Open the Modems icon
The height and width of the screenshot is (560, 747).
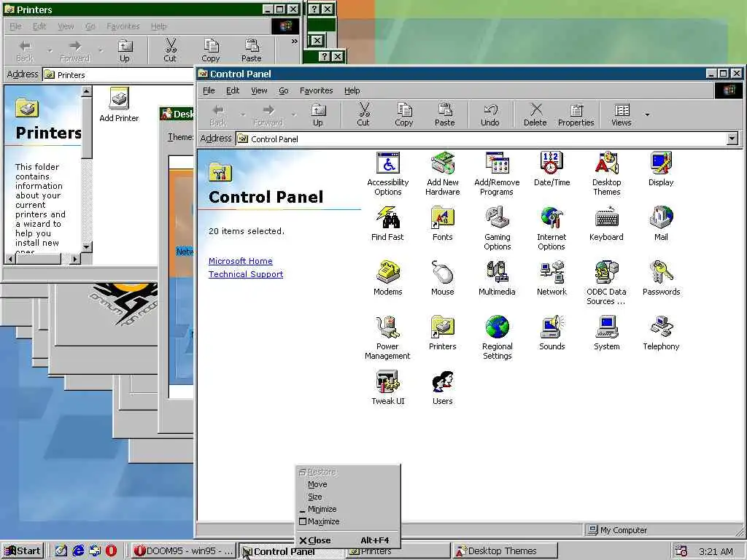pyautogui.click(x=388, y=279)
